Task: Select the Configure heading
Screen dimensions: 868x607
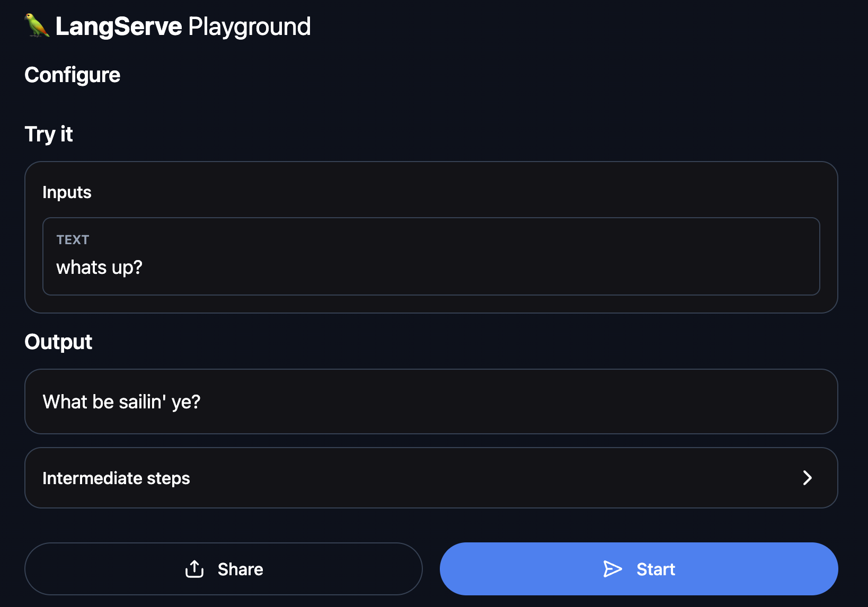Action: point(73,75)
